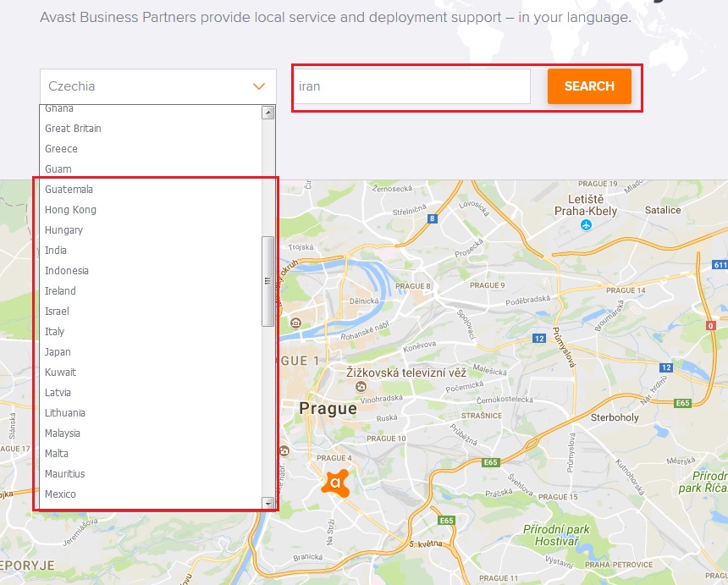The height and width of the screenshot is (585, 728).
Task: Click the PRAGUE 15 district label
Action: pyautogui.click(x=558, y=497)
